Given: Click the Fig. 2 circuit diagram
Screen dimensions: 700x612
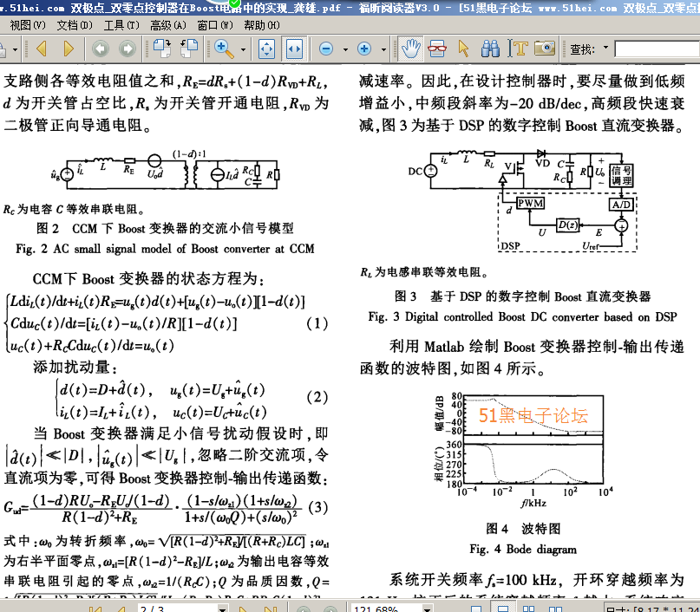Looking at the screenshot, I should [166, 172].
